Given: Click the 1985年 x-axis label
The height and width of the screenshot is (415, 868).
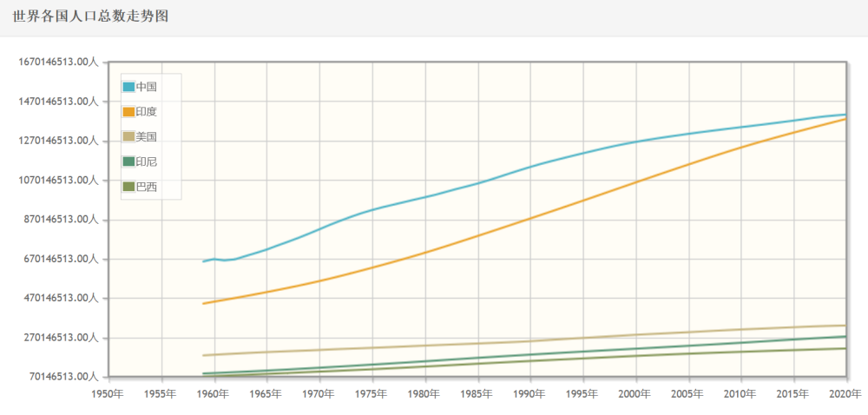Looking at the screenshot, I should click(477, 394).
